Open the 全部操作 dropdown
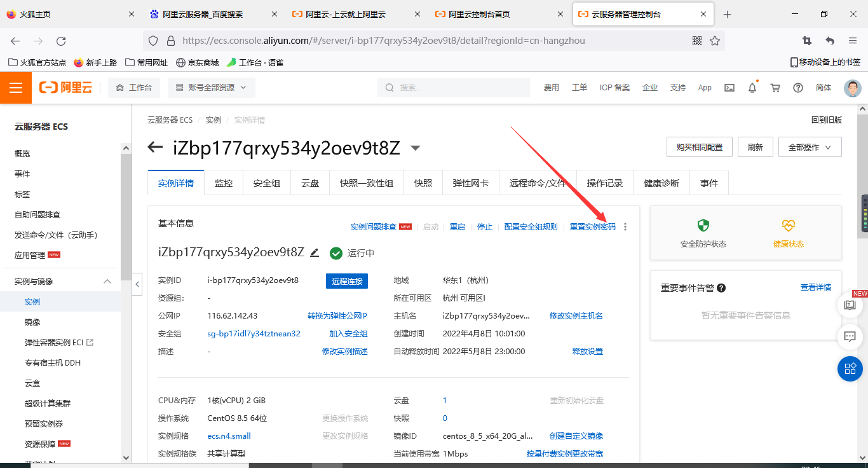The height and width of the screenshot is (468, 868). [x=810, y=147]
